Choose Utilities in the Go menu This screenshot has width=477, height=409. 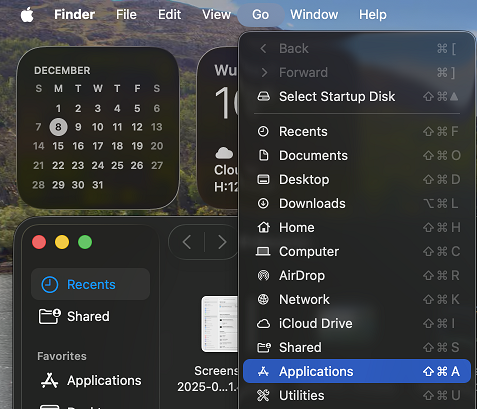click(357, 395)
